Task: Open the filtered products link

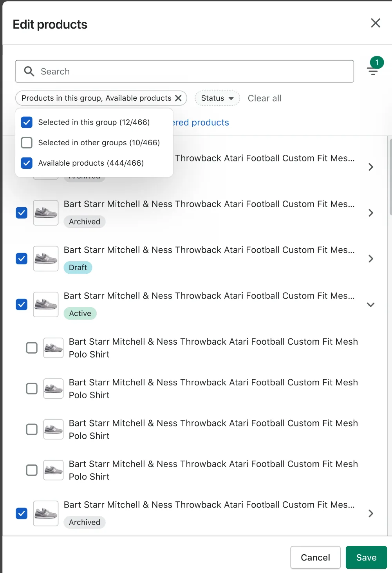Action: coord(201,123)
